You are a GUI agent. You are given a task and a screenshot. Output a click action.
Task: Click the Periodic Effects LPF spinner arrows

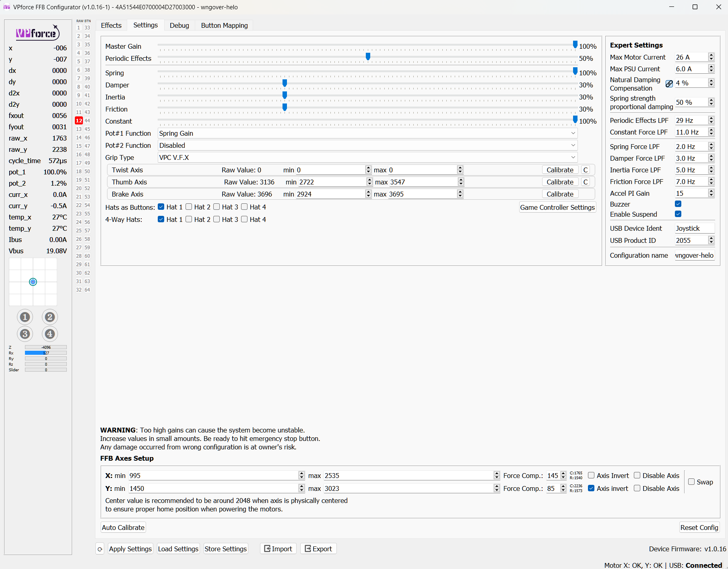click(711, 120)
